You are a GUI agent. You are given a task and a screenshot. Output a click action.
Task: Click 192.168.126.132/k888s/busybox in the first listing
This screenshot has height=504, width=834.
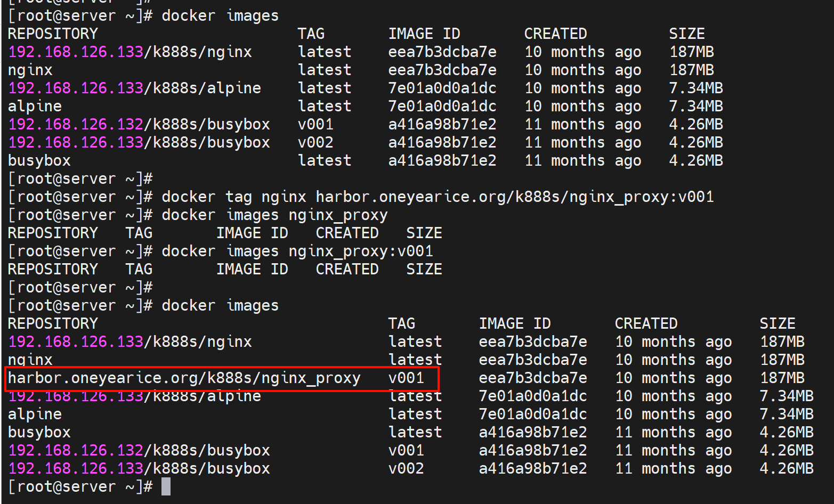tap(139, 125)
